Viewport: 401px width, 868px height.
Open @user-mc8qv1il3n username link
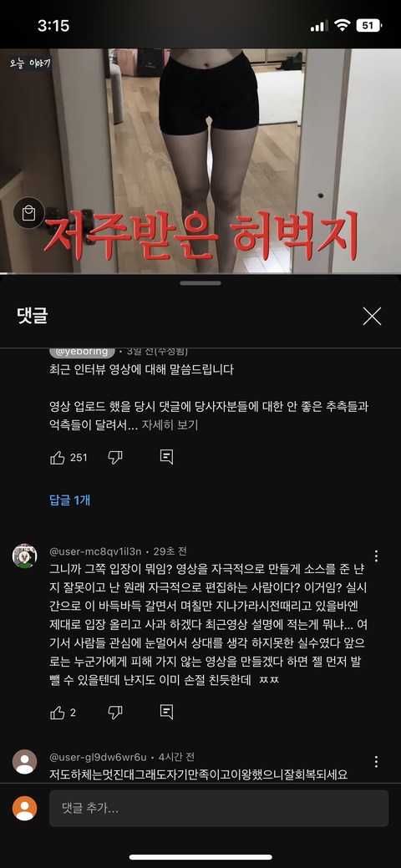(96, 551)
